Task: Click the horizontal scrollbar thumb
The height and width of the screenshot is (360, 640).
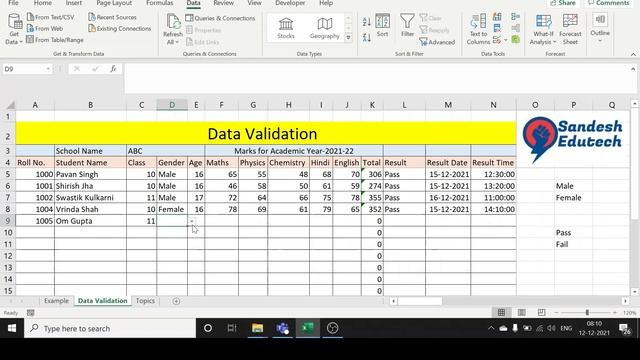Action: pos(420,301)
